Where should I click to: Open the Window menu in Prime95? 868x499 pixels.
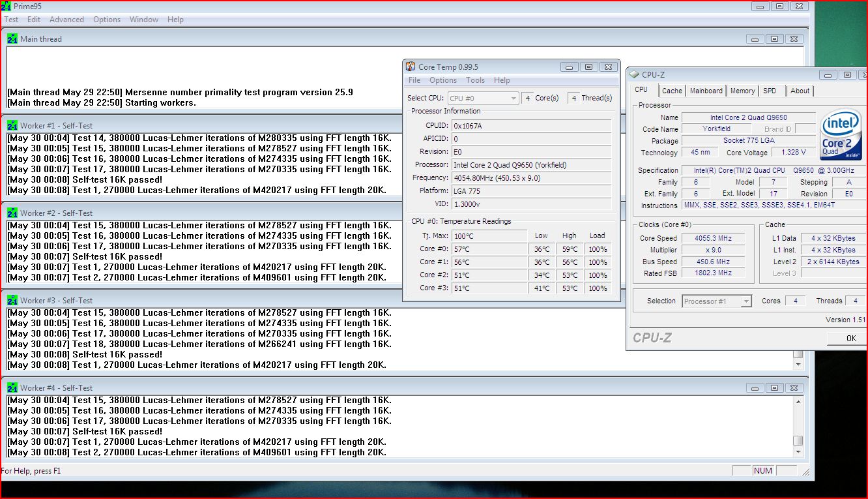144,20
